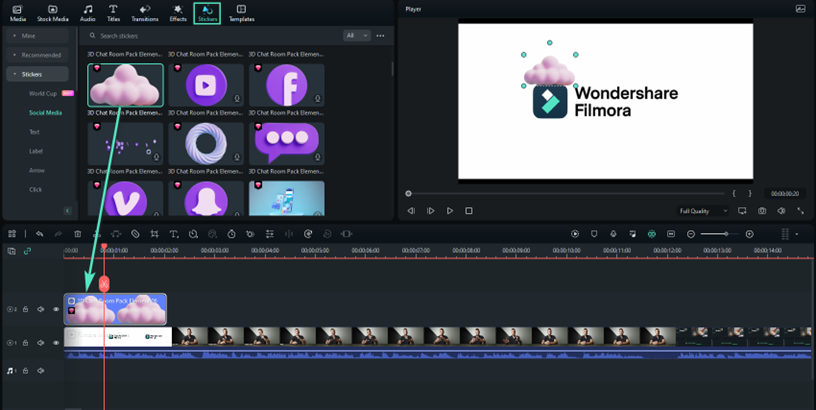
Task: Stop the preview playback
Action: coord(469,211)
